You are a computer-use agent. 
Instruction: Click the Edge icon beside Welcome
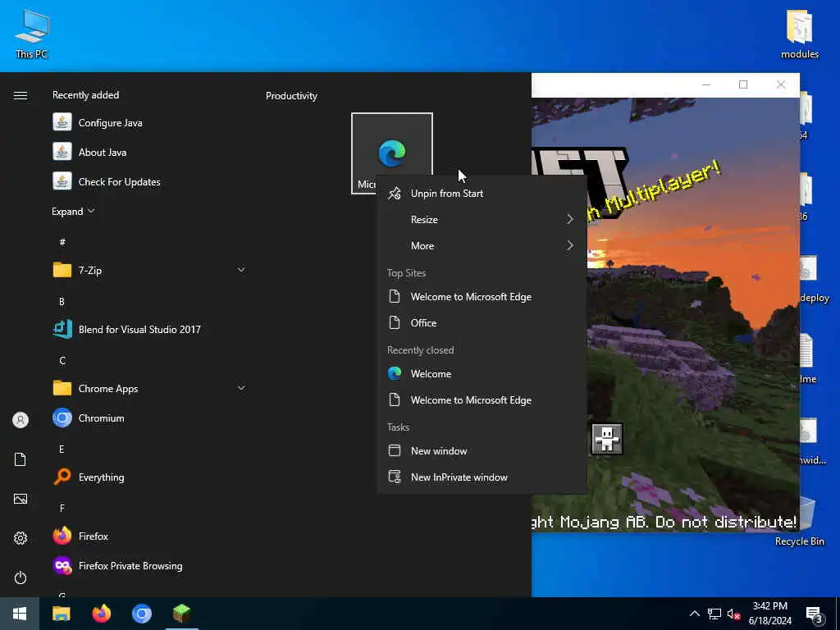pyautogui.click(x=395, y=373)
